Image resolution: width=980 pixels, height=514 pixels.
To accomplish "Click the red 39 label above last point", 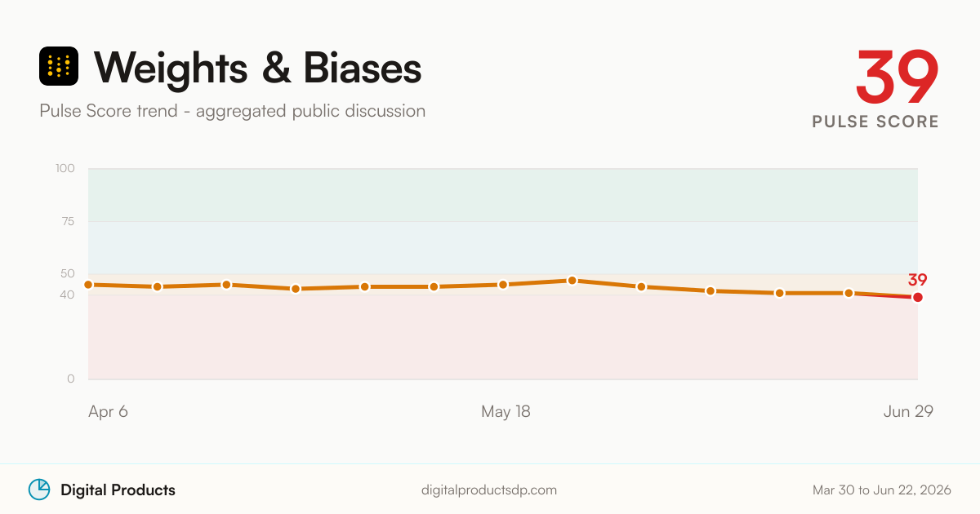I will (917, 279).
